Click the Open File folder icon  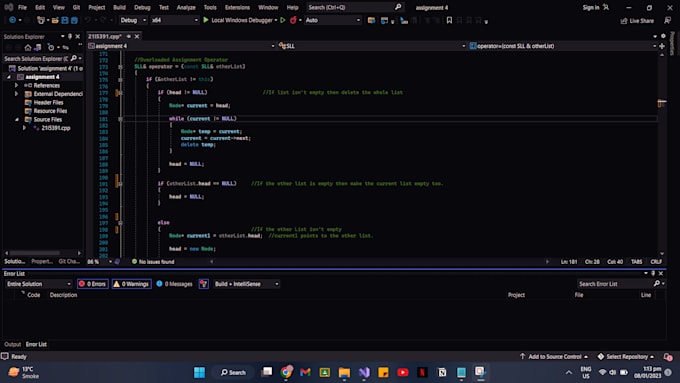(x=55, y=20)
